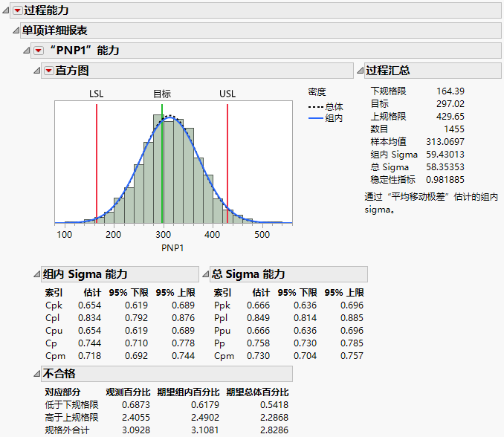Click the PNP1 x-axis label

click(172, 248)
